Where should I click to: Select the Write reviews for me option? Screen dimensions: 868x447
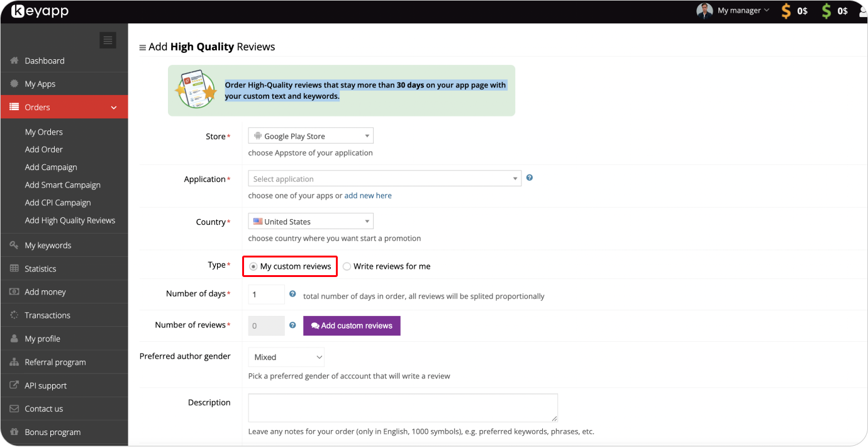347,266
